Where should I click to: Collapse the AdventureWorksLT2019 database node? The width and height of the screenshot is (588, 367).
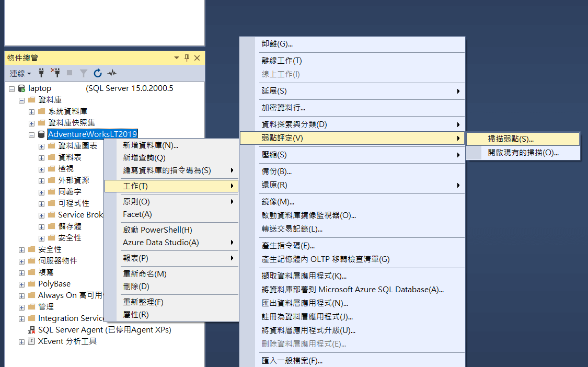[x=31, y=135]
